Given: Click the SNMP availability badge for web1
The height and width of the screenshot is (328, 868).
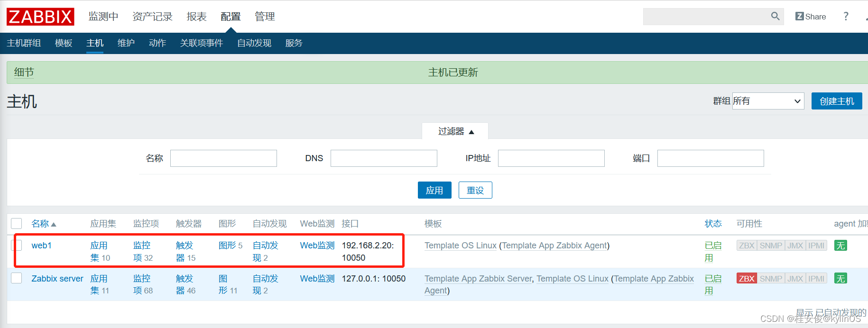Looking at the screenshot, I should [x=771, y=246].
